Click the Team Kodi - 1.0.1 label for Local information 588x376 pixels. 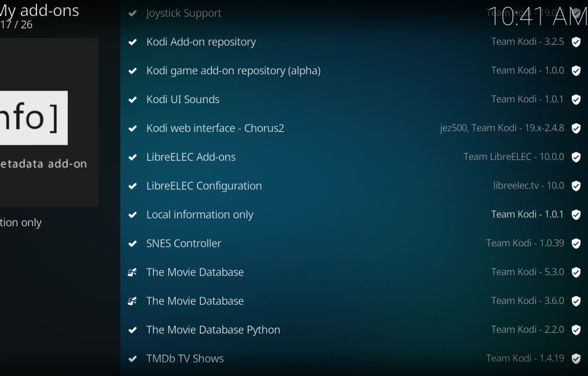click(527, 215)
